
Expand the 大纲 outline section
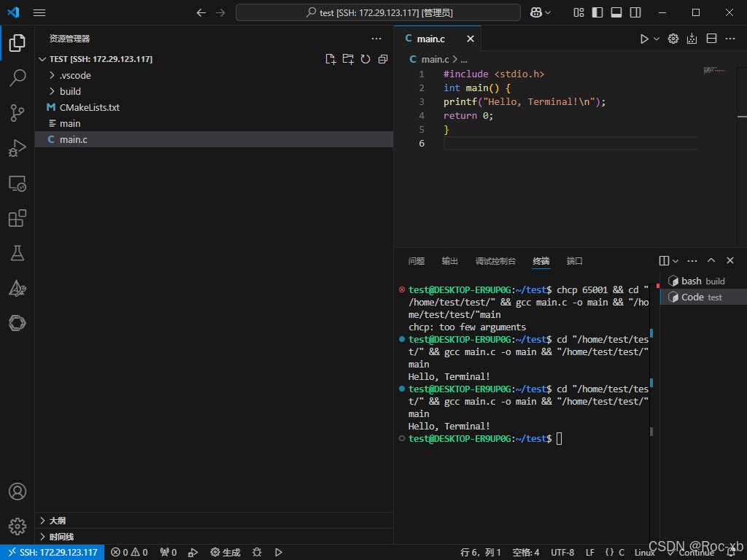[x=57, y=521]
